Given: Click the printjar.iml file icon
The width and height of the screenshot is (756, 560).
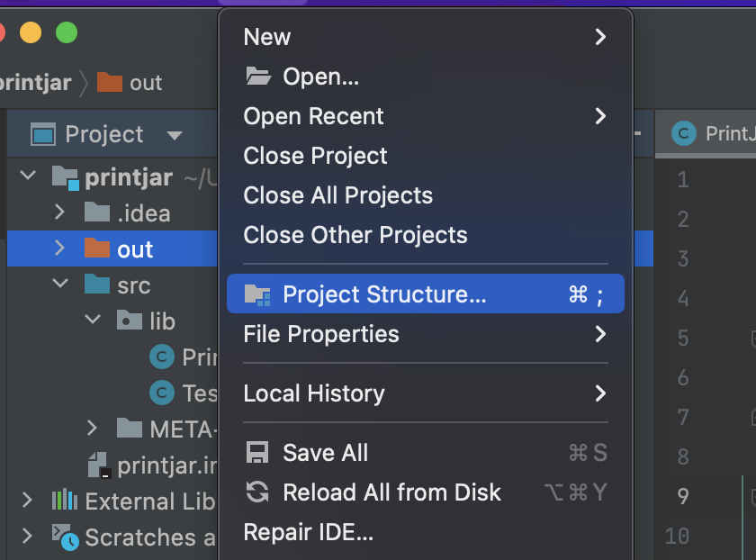Looking at the screenshot, I should pos(100,465).
